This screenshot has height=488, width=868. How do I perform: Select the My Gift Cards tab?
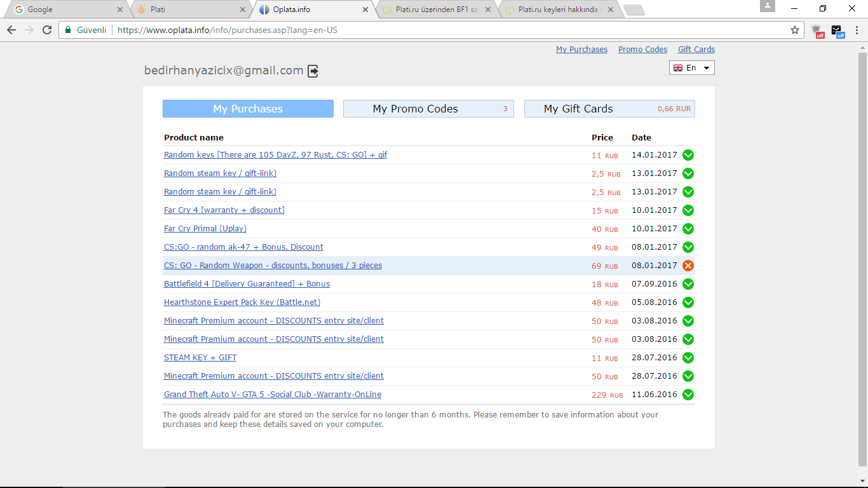(x=609, y=109)
